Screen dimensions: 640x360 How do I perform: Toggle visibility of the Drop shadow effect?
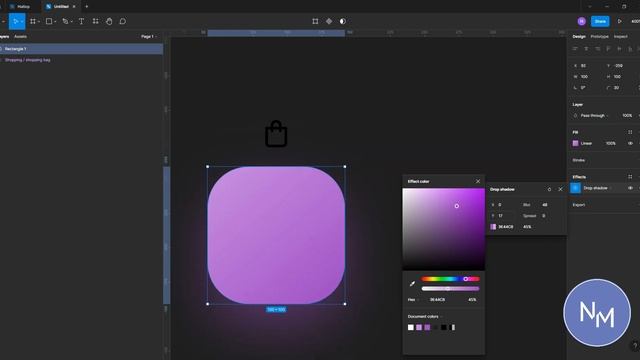pyautogui.click(x=630, y=188)
